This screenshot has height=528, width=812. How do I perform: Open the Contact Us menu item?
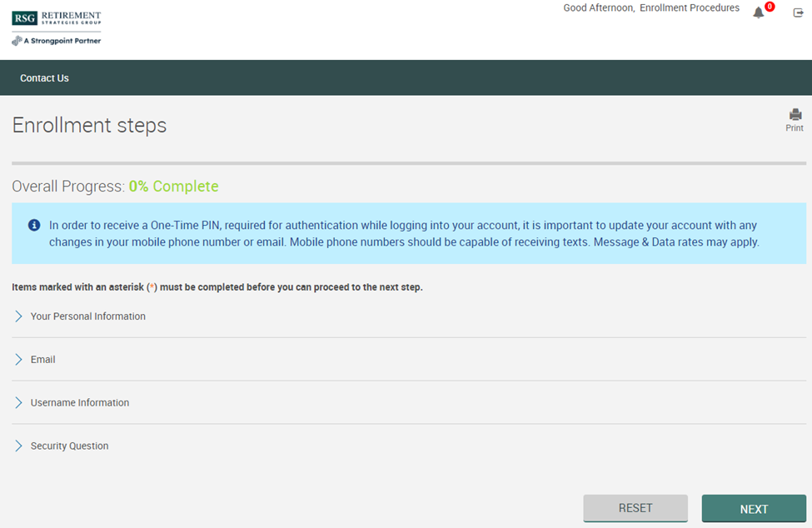point(44,78)
